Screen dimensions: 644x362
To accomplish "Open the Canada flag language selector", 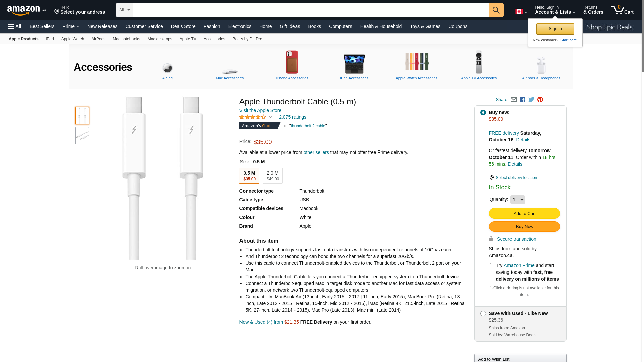I will tap(521, 12).
